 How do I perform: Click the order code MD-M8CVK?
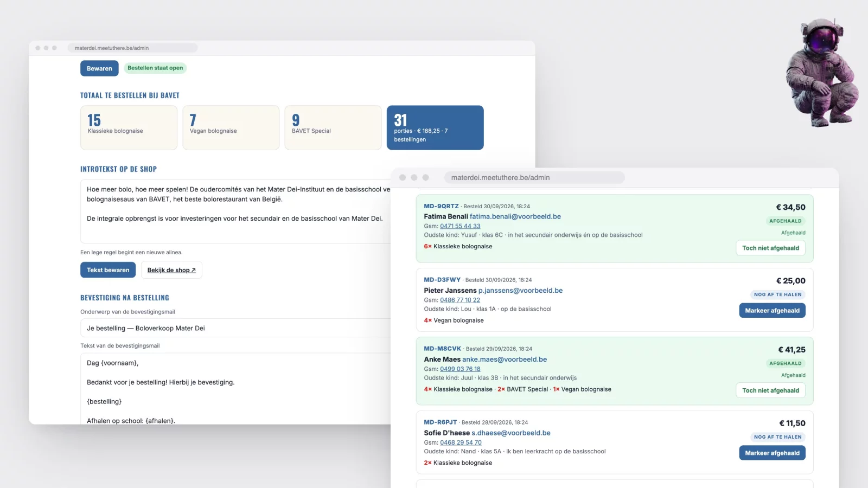(442, 349)
